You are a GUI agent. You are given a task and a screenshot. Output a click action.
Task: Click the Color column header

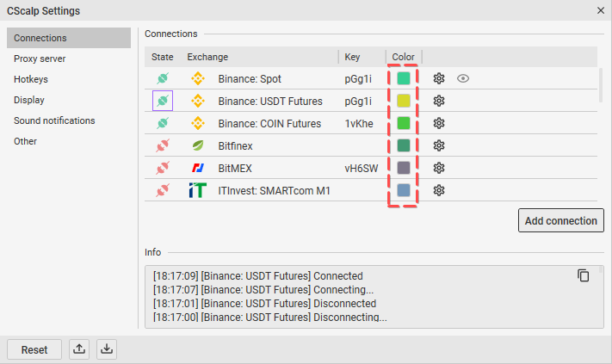[403, 57]
